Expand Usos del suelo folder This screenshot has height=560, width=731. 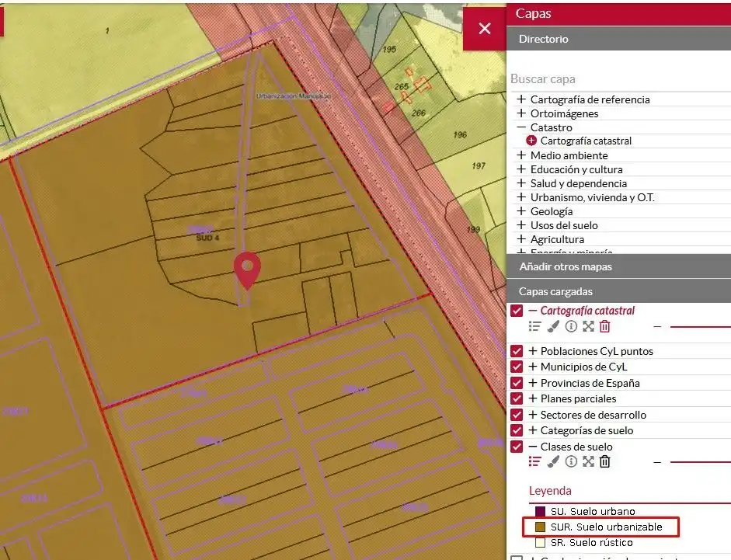coord(521,225)
